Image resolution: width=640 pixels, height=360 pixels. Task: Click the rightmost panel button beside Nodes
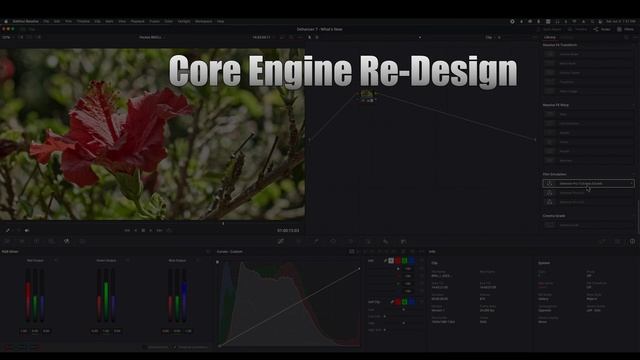626,29
